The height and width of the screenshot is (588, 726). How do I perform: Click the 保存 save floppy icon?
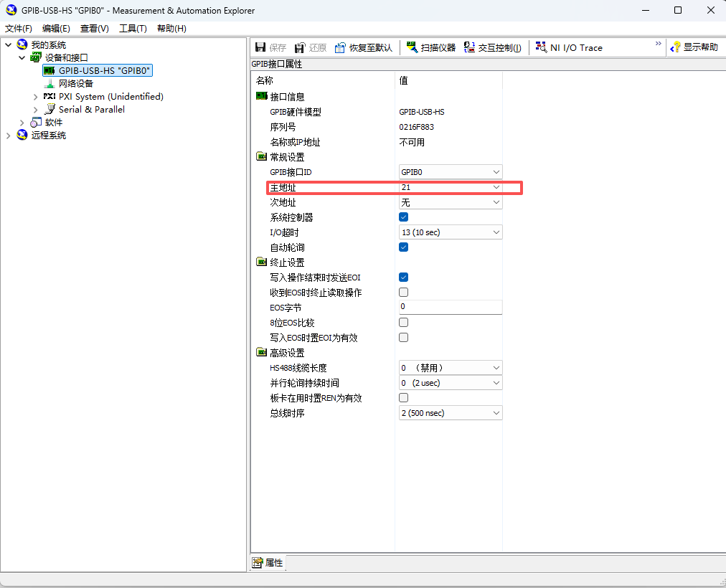tap(260, 47)
